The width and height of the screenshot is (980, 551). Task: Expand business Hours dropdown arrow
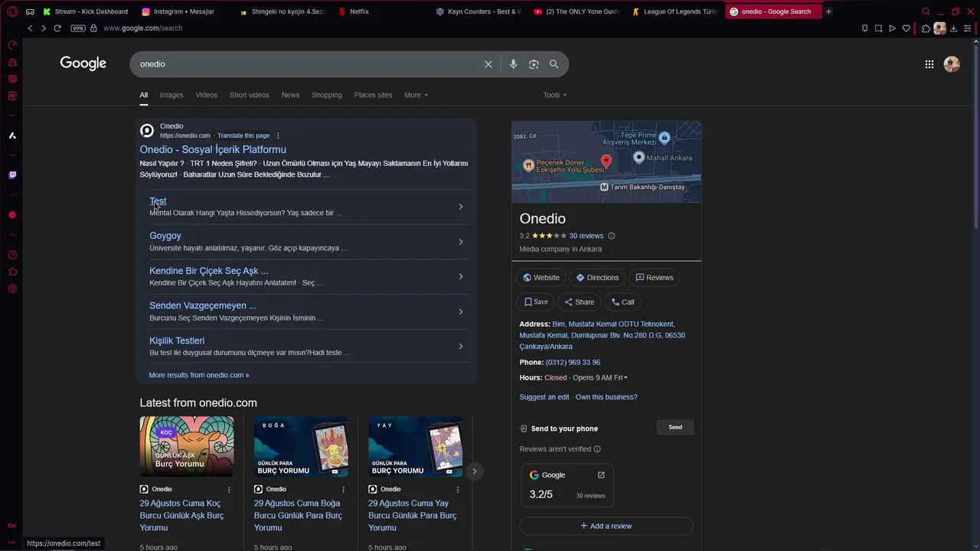(626, 378)
